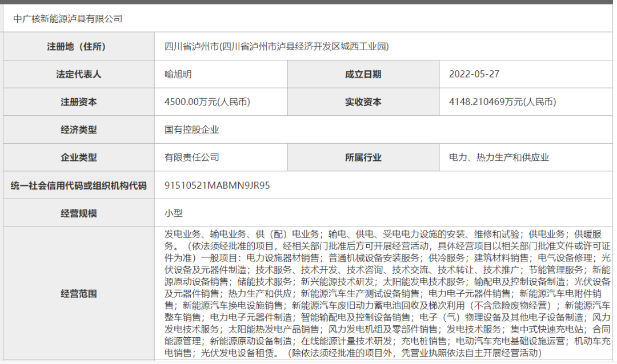Select the 法定代表人 label cell
Screen dimensions: 617x364
[79, 75]
